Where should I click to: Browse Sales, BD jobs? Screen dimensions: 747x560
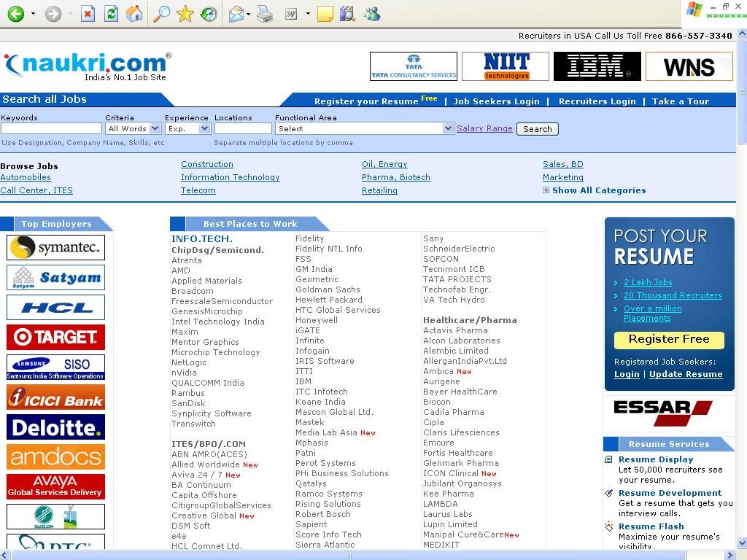[x=562, y=164]
